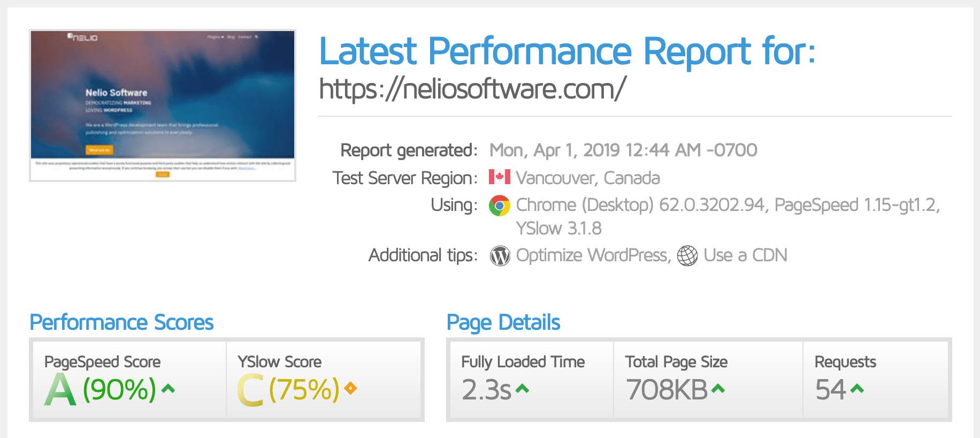Click the 54 Requests value
The height and width of the screenshot is (438, 980).
point(830,390)
